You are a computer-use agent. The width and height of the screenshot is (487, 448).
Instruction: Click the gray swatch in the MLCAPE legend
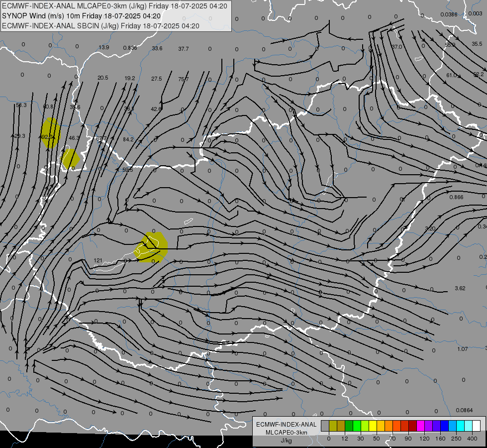[x=325, y=426]
